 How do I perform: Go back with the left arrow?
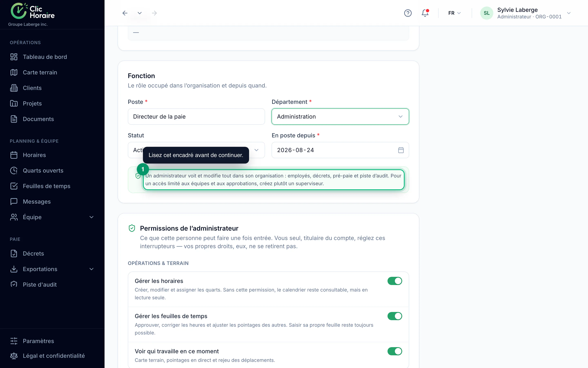125,13
